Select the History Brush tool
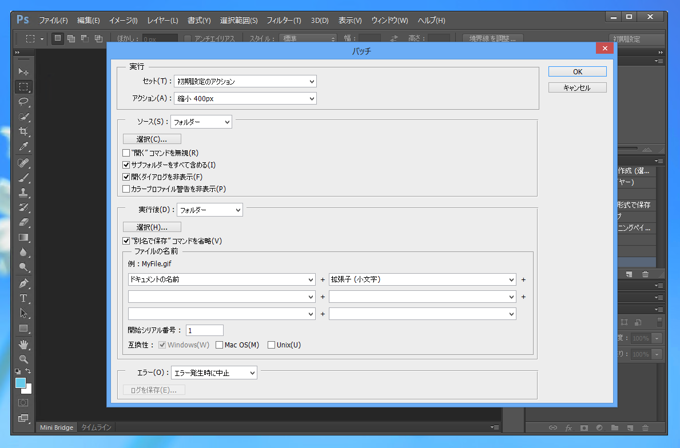Viewport: 680px width, 448px height. point(23,207)
